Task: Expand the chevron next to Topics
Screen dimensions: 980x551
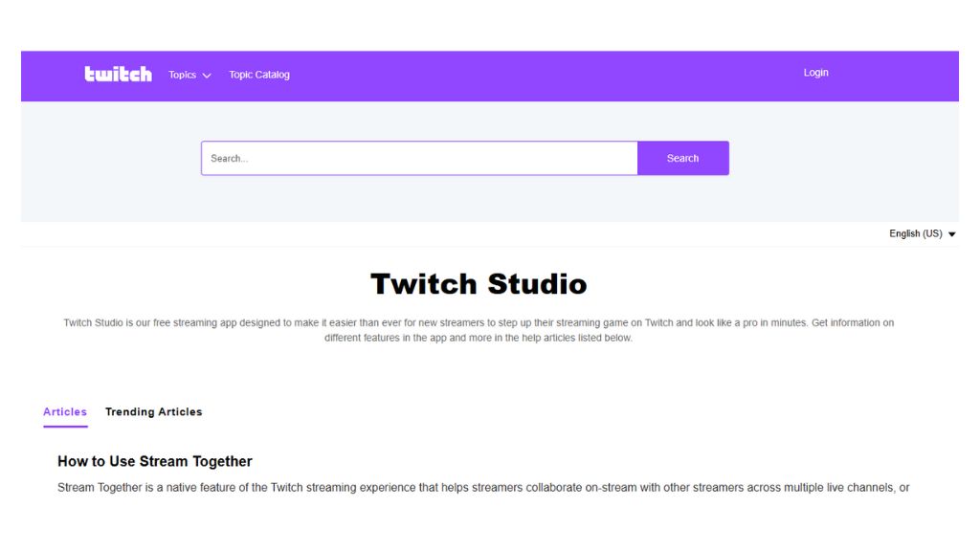Action: 207,76
